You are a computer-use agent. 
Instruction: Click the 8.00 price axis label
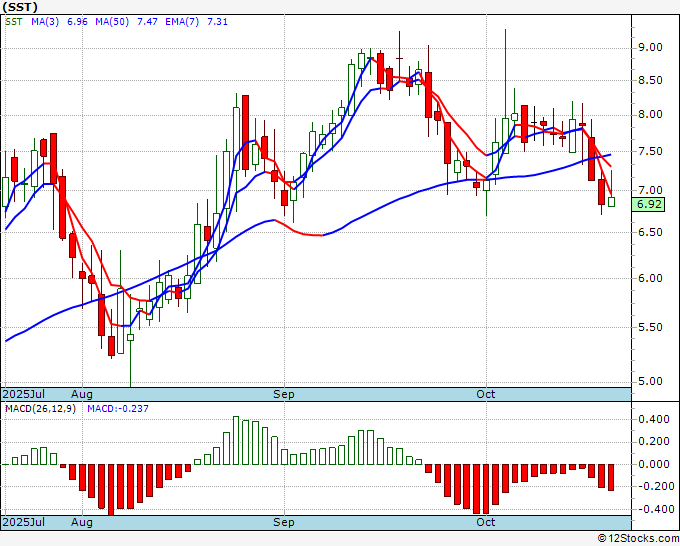tap(650, 114)
